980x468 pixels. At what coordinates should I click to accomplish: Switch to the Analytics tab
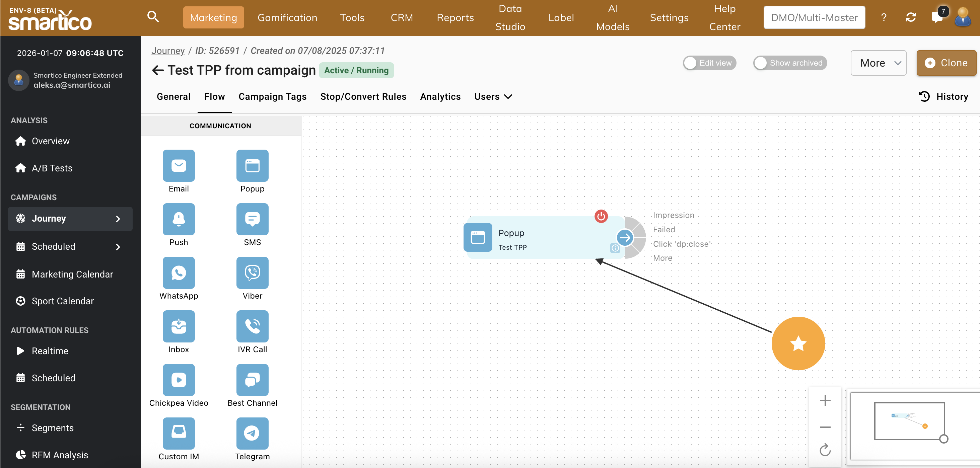point(440,96)
